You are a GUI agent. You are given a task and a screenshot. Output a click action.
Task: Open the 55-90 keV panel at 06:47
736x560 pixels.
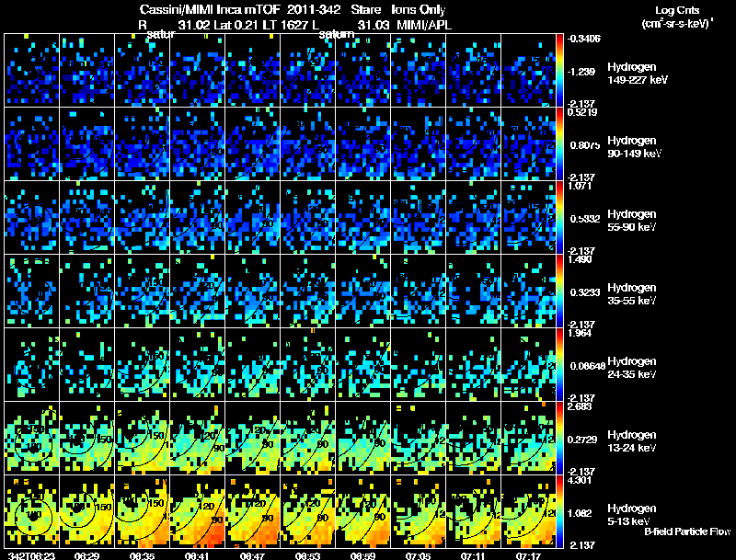(252, 218)
